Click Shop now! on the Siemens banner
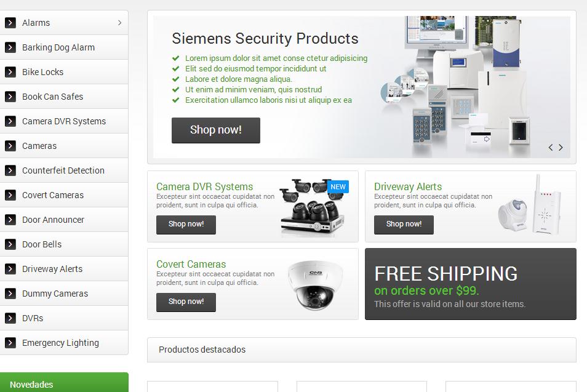 pos(216,130)
